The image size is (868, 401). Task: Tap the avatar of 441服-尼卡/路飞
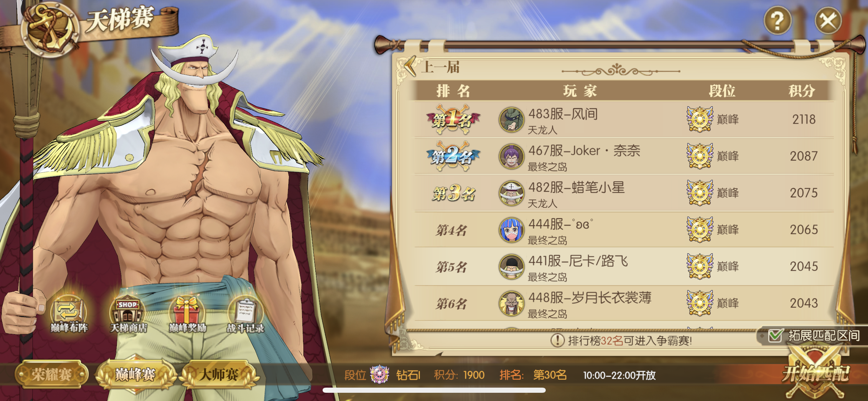click(x=511, y=267)
